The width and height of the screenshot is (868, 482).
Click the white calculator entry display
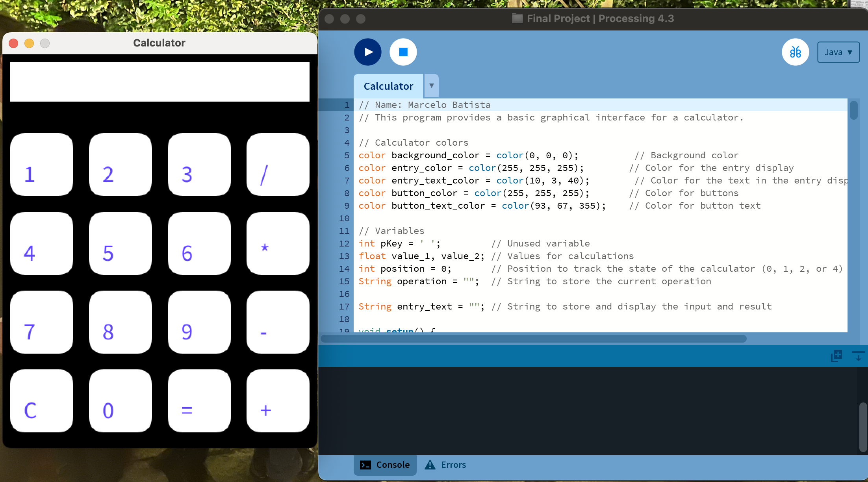160,82
